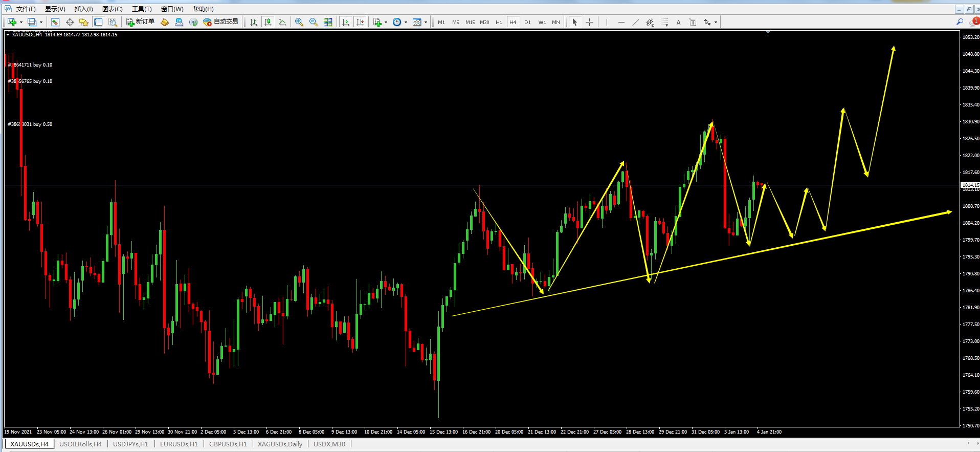The width and height of the screenshot is (980, 452).
Task: Select the D1 timeframe button
Action: [527, 22]
